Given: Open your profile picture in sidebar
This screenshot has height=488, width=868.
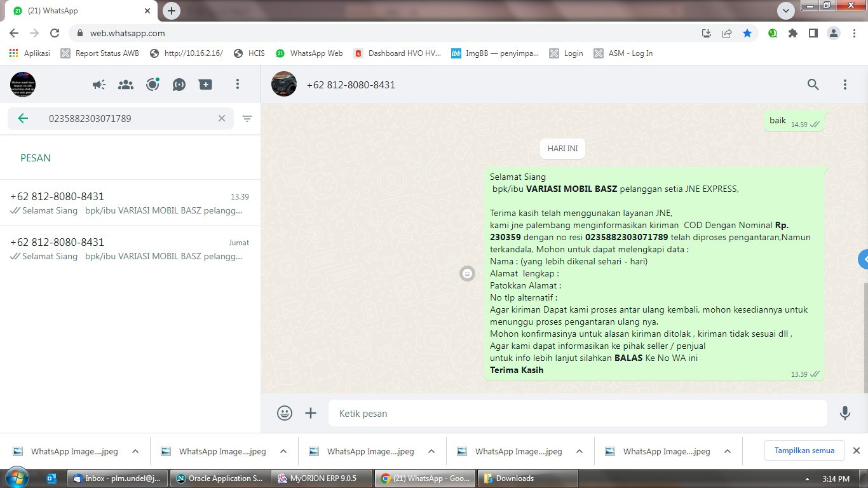Looking at the screenshot, I should 23,85.
